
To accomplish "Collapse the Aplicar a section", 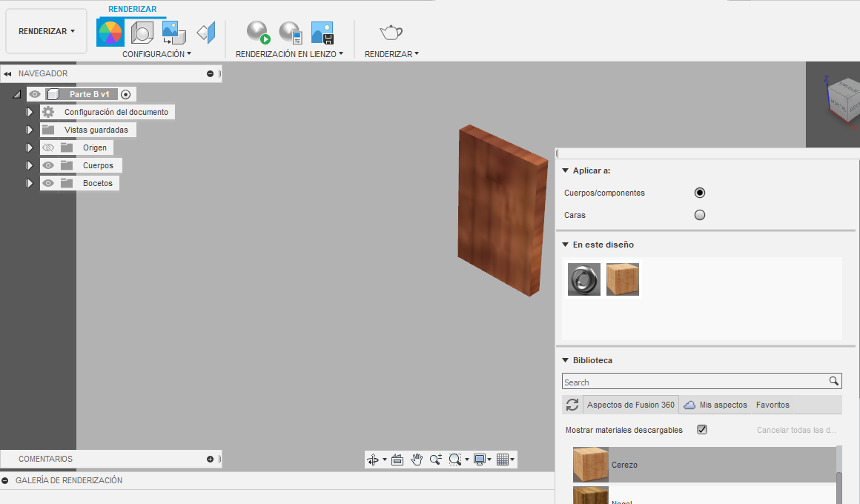I will (566, 170).
